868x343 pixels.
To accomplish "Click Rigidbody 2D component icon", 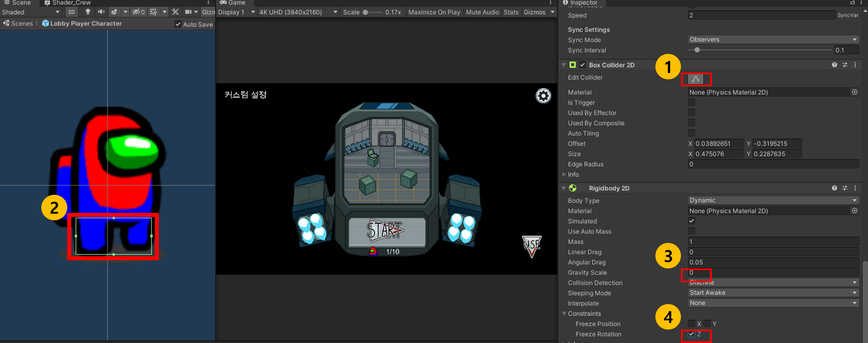I will 573,188.
